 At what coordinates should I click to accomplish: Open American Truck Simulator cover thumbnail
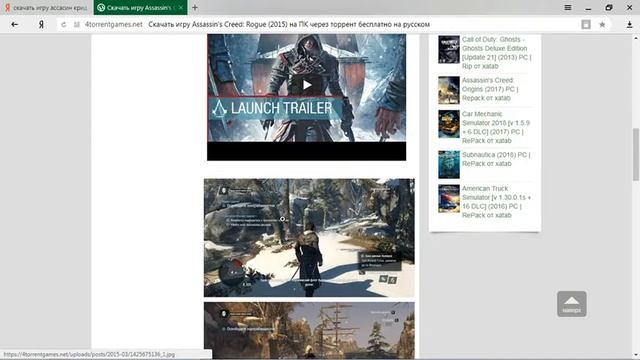[449, 199]
